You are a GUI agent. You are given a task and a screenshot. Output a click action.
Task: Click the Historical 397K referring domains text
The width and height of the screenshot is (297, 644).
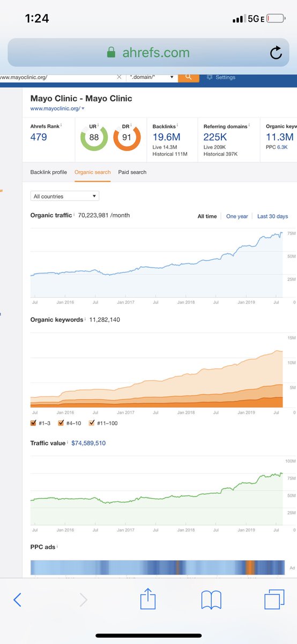point(221,155)
